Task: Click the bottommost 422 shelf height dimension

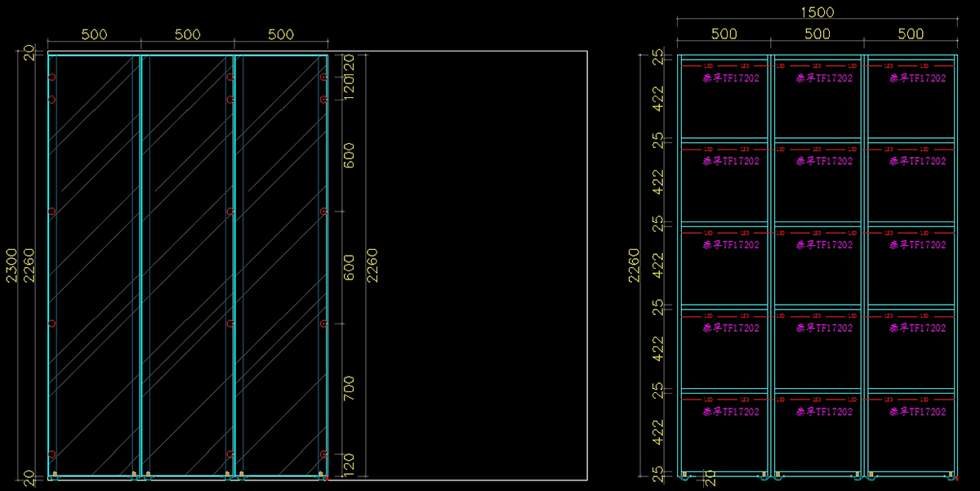Action: point(660,432)
